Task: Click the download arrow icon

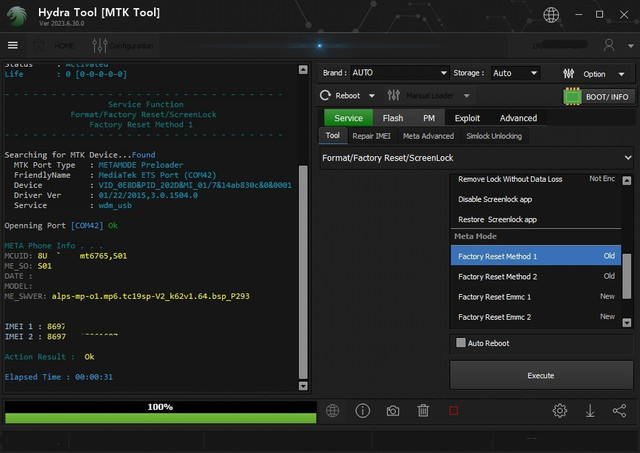Action: 590,411
